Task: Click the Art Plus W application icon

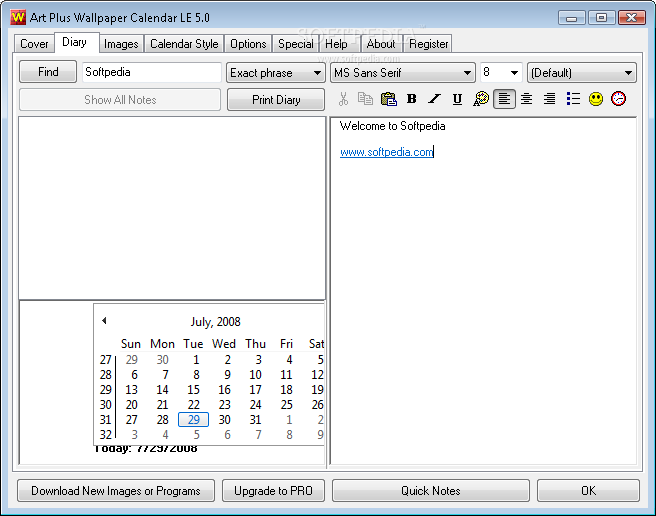Action: 18,18
